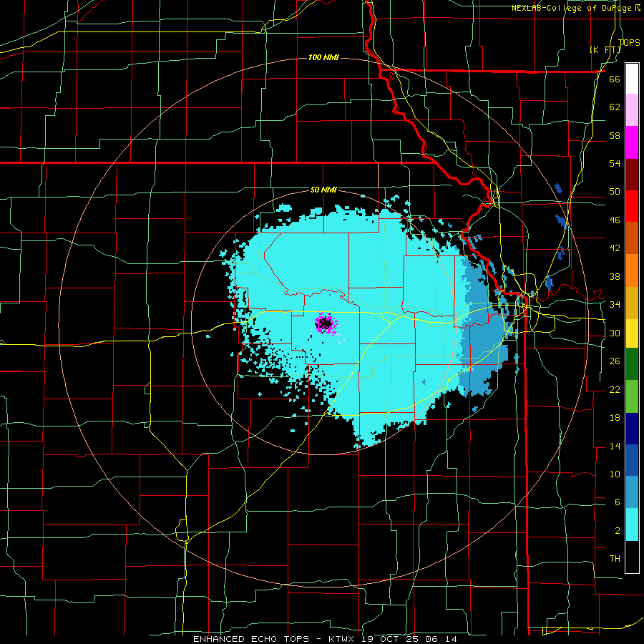Click the '62' legend value
644x644 pixels.
point(615,107)
